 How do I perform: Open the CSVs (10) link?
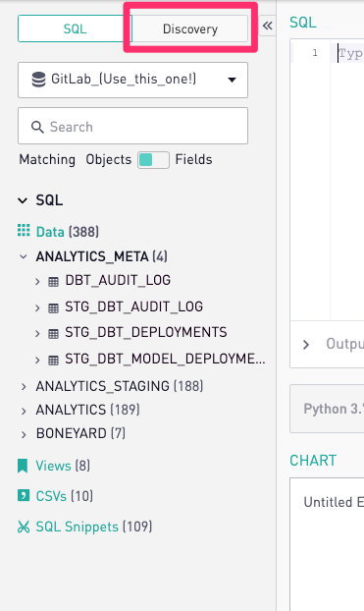point(65,496)
